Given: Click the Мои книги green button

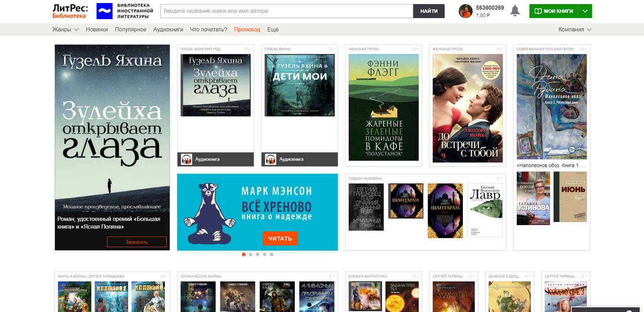Looking at the screenshot, I should pos(553,11).
